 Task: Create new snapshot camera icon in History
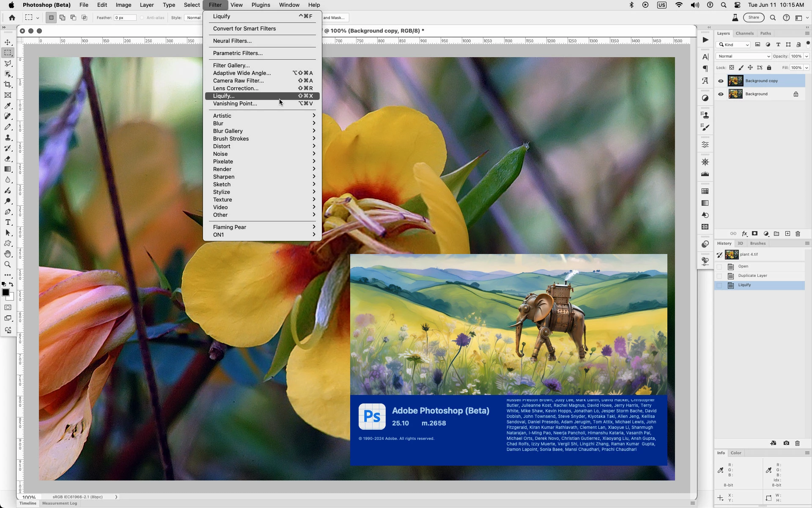[786, 443]
